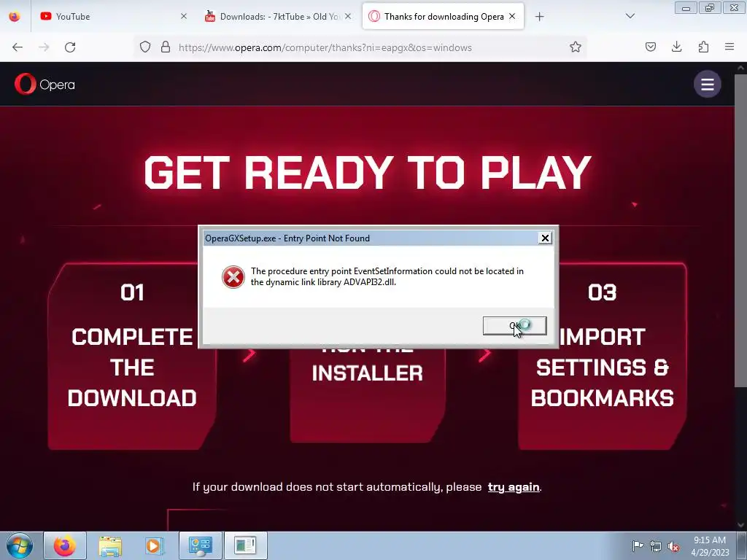Open a new browser tab

(x=539, y=17)
